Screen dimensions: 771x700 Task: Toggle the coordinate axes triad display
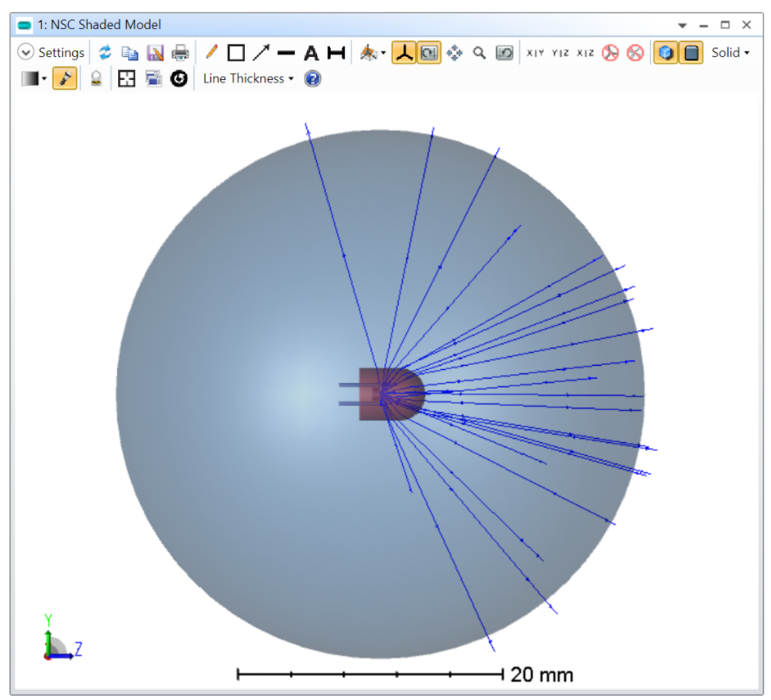[404, 52]
